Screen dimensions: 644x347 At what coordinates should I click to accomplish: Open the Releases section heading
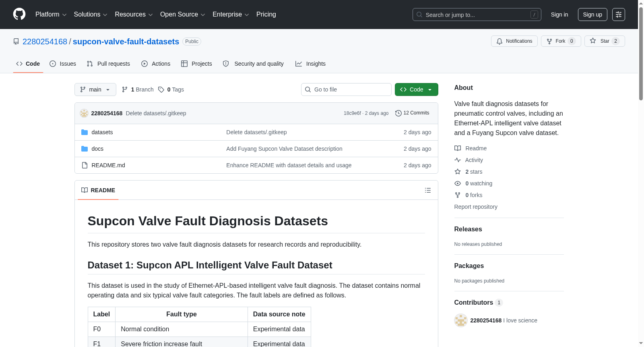[468, 229]
